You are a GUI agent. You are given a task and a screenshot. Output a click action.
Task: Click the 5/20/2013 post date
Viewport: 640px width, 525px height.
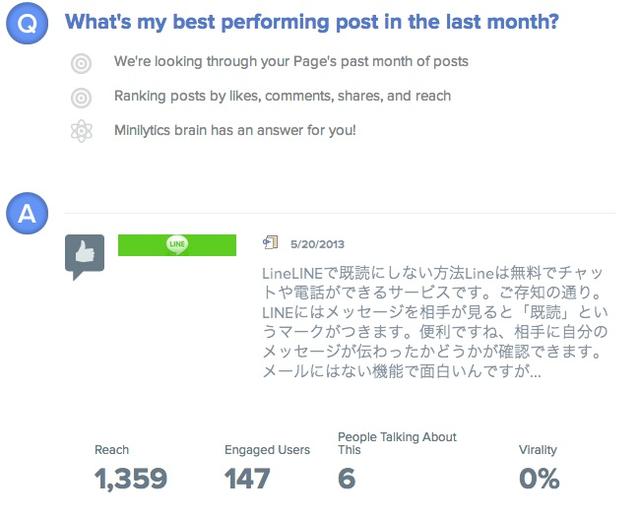tap(316, 243)
